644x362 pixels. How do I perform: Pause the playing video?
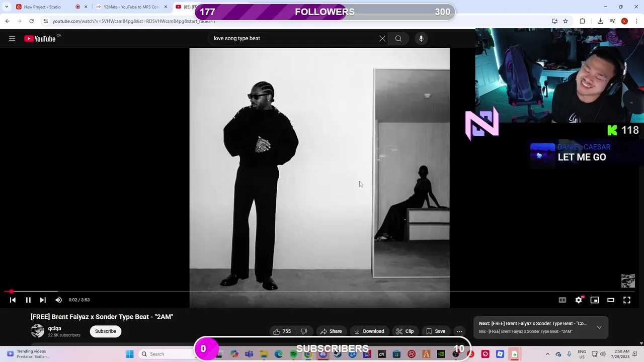[x=28, y=300]
